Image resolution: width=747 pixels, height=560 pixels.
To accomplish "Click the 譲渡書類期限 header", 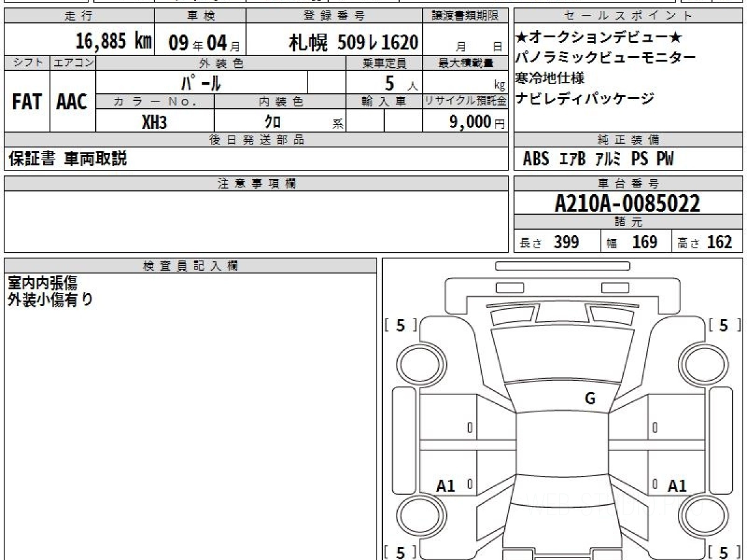I will (465, 16).
